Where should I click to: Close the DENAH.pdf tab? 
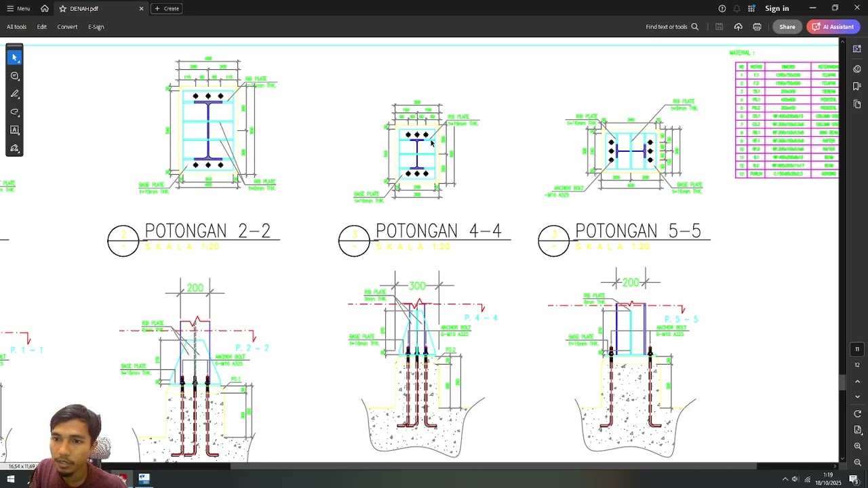coord(141,9)
